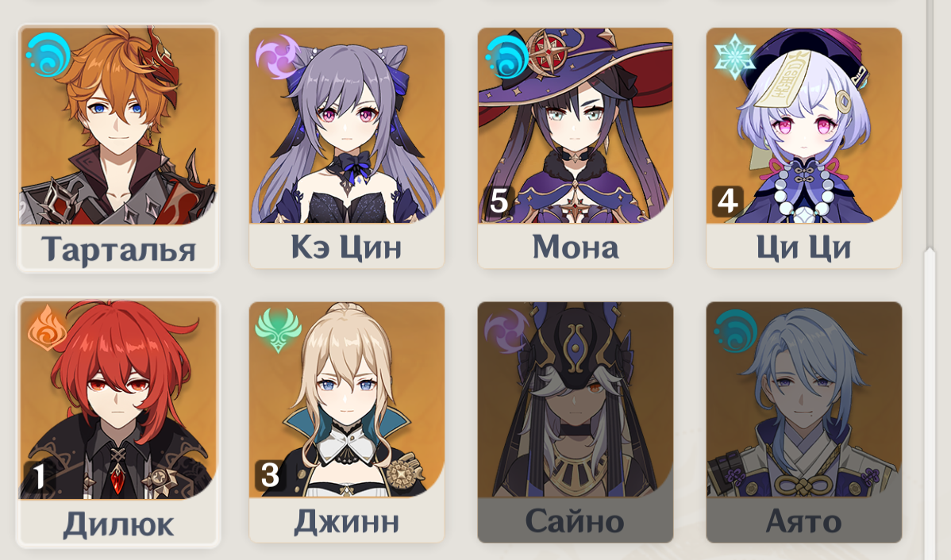
Task: Choose the Сайно dimmed character card
Action: 576,422
